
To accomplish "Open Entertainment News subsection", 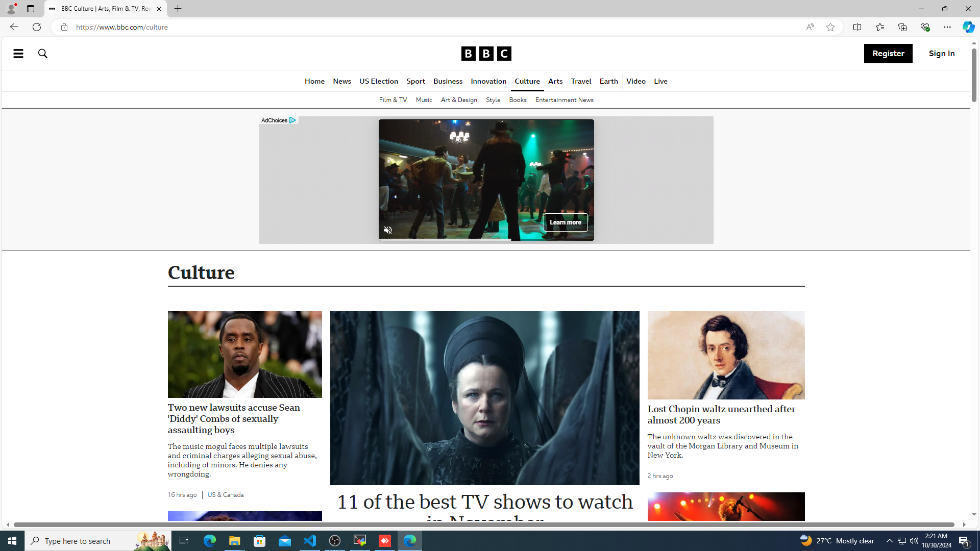I will pos(564,100).
